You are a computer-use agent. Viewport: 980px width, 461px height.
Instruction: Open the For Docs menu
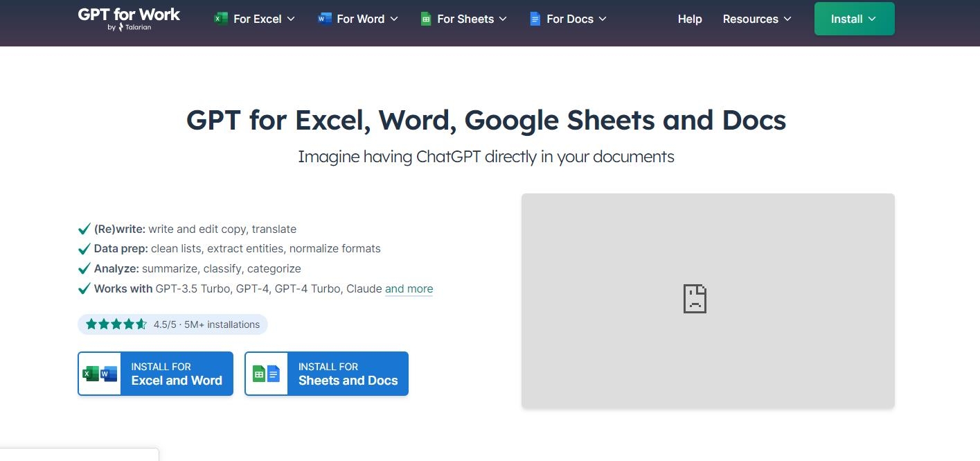569,19
